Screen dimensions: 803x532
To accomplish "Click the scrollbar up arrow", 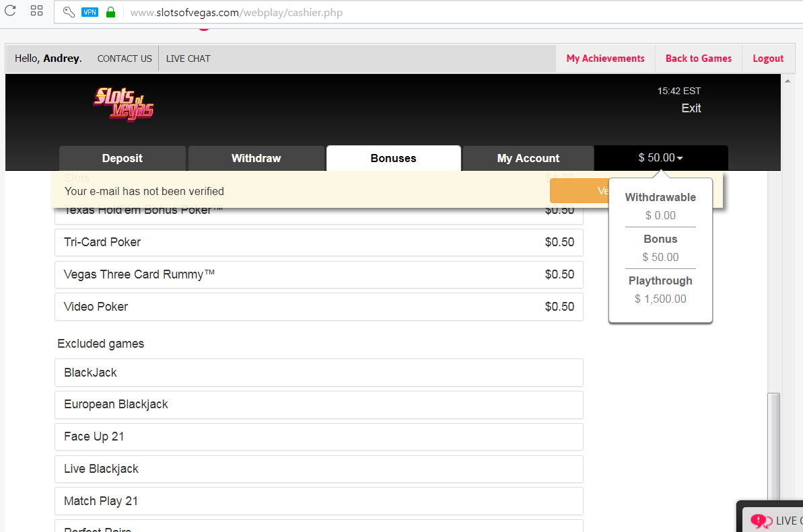I will coord(787,81).
